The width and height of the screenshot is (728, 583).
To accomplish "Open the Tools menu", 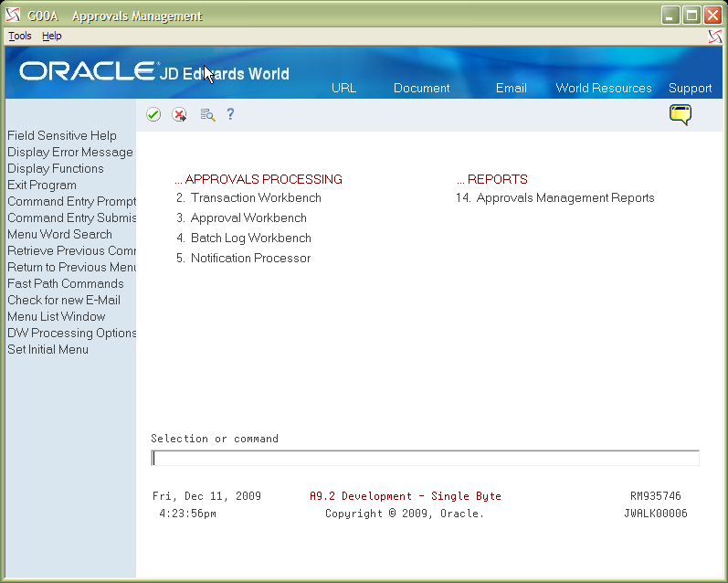I will tap(20, 36).
